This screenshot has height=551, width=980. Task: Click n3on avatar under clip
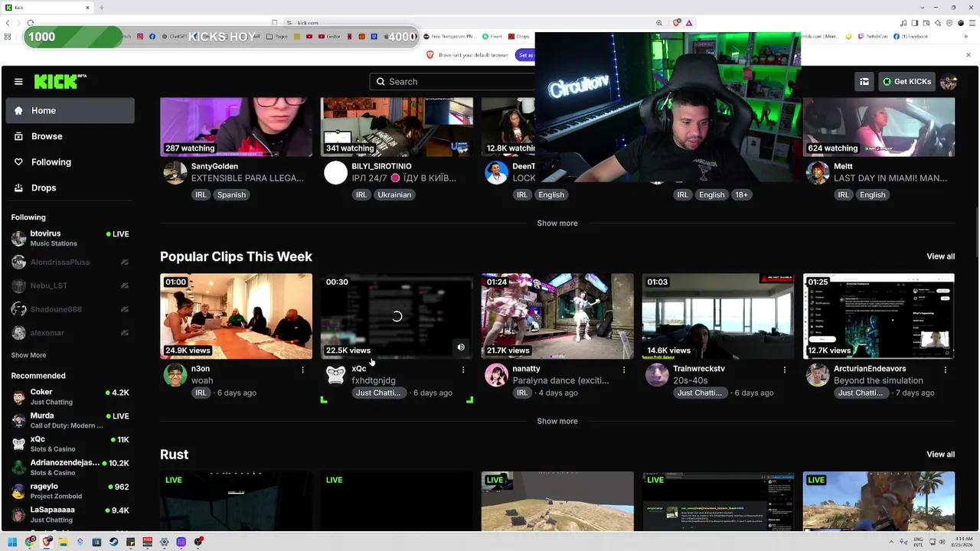point(175,375)
